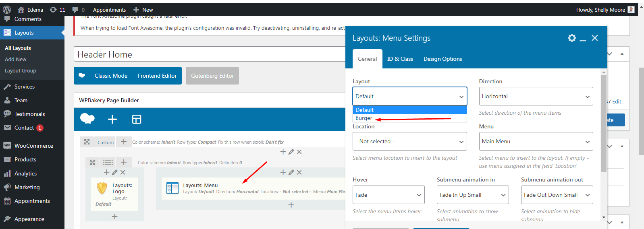Open the Menu dropdown showing Main Menu

[536, 141]
